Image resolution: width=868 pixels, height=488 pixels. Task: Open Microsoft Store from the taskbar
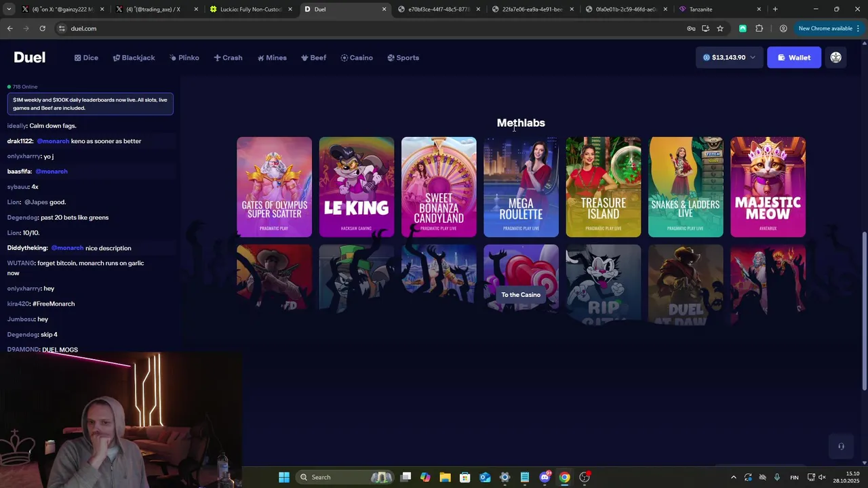465,477
